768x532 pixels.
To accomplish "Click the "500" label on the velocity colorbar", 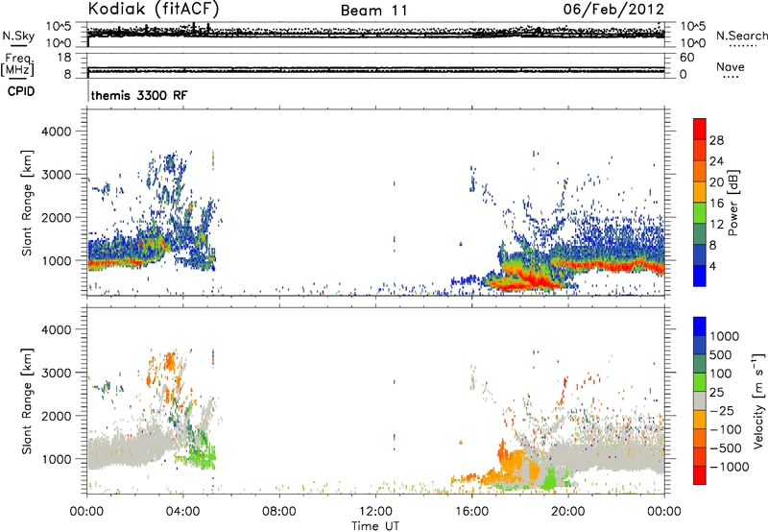I will [721, 354].
